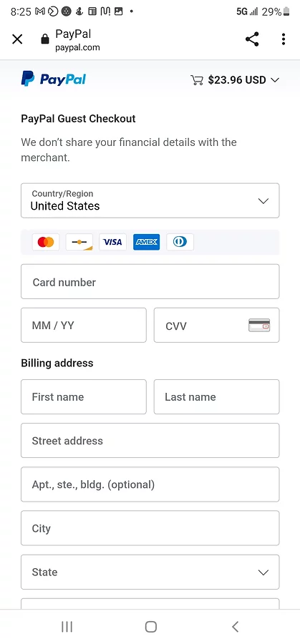Select the First name field
This screenshot has width=300, height=644.
click(84, 396)
